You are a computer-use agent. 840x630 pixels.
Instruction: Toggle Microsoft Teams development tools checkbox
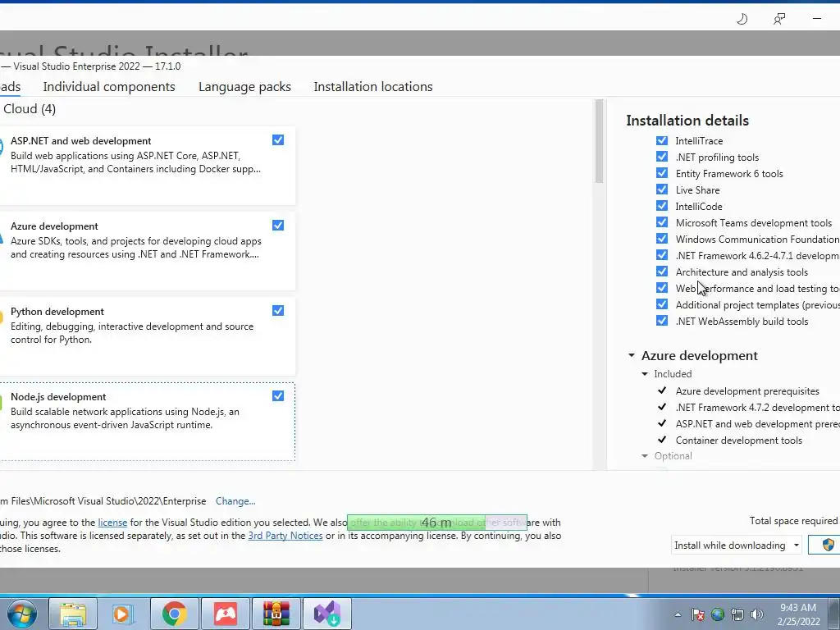pyautogui.click(x=662, y=222)
